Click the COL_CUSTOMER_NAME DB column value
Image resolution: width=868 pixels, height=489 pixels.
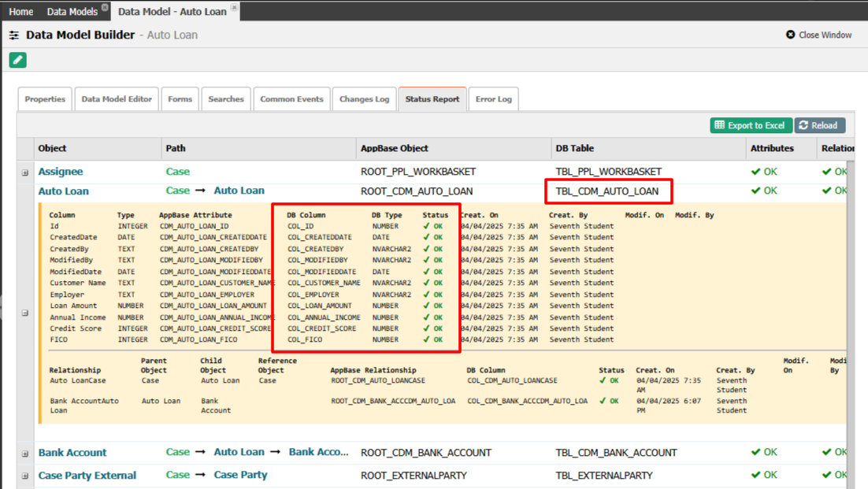click(324, 283)
